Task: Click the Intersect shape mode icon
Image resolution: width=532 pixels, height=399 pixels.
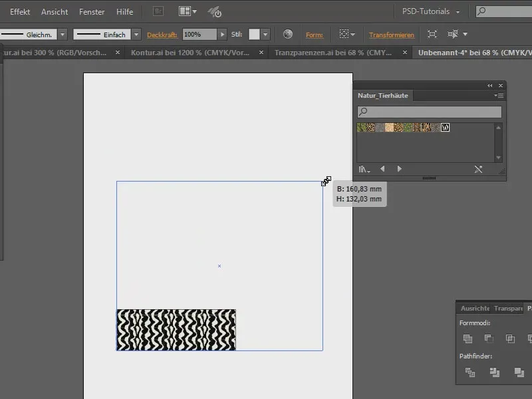Action: pyautogui.click(x=510, y=338)
